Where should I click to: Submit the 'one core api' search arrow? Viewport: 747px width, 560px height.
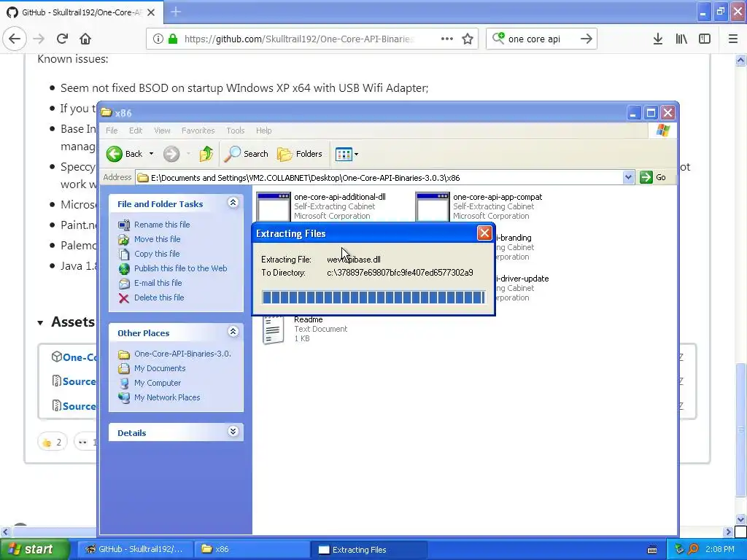click(586, 39)
